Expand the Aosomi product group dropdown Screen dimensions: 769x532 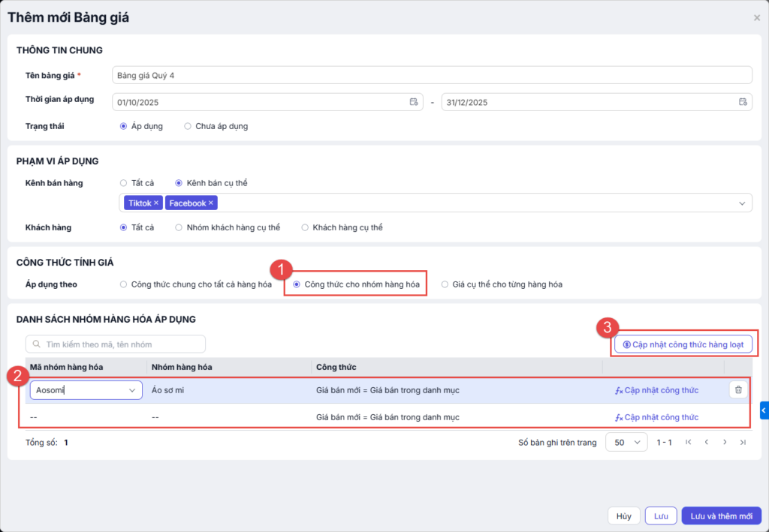coord(133,390)
